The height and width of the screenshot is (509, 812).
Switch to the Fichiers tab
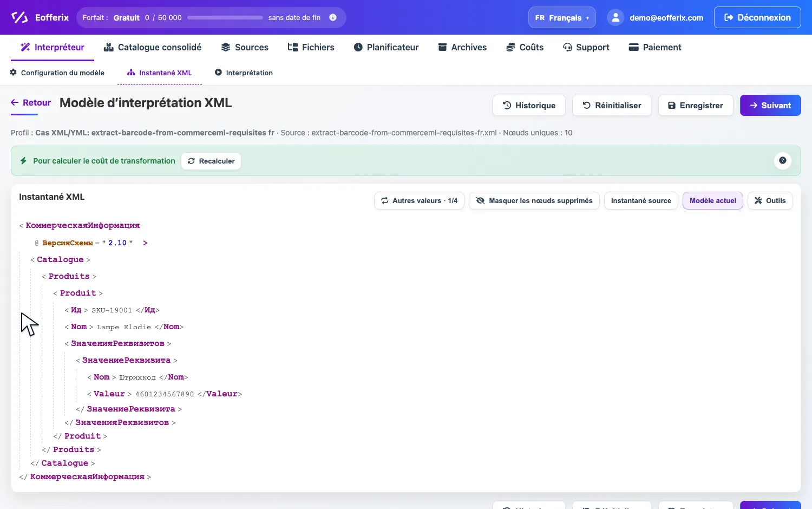311,47
